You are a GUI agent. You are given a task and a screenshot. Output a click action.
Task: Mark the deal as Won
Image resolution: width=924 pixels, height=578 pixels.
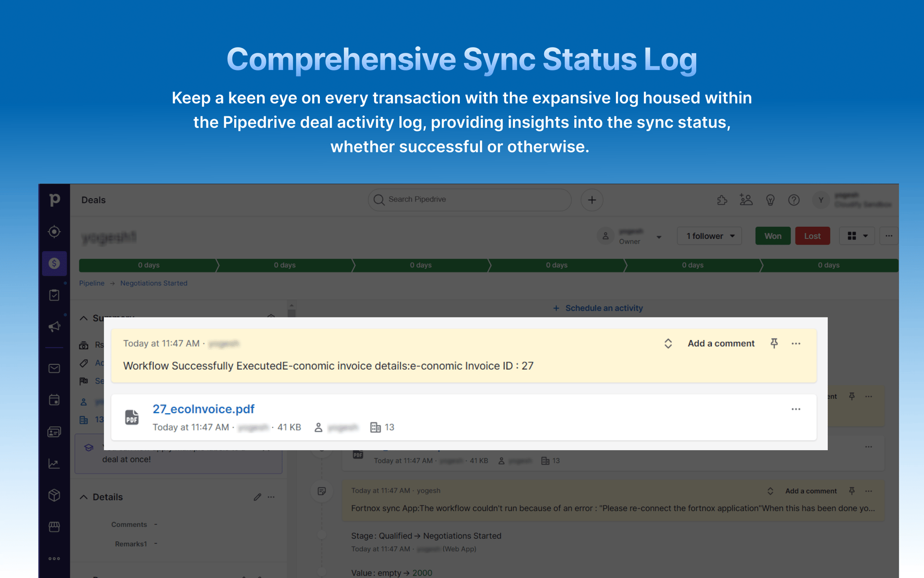(x=772, y=235)
